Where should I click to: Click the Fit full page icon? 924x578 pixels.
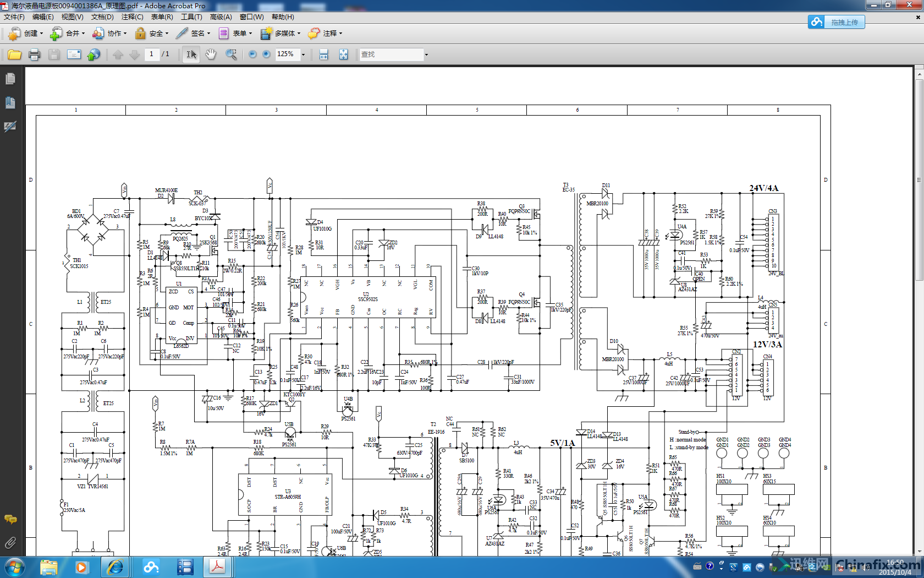pos(343,54)
